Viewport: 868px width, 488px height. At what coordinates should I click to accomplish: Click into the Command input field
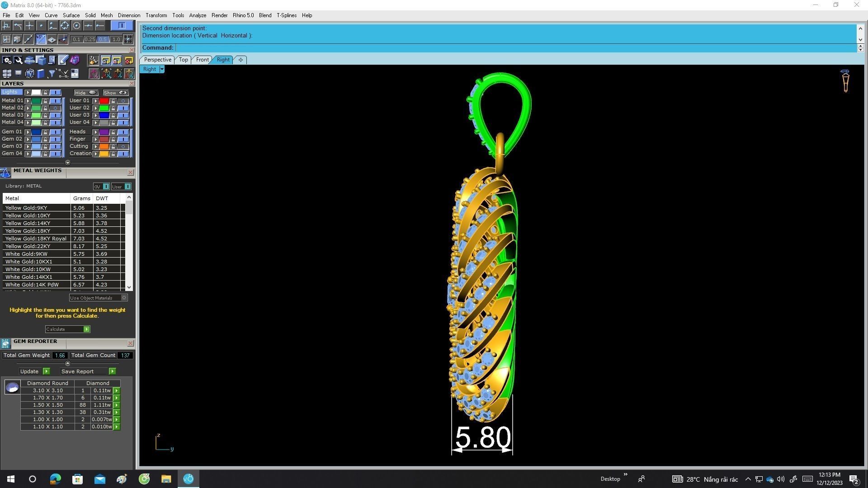[515, 48]
